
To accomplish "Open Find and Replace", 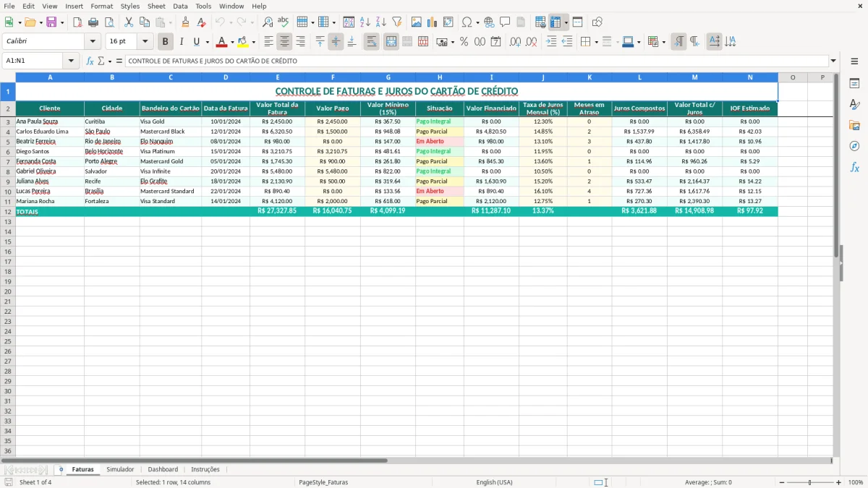I will tap(268, 22).
